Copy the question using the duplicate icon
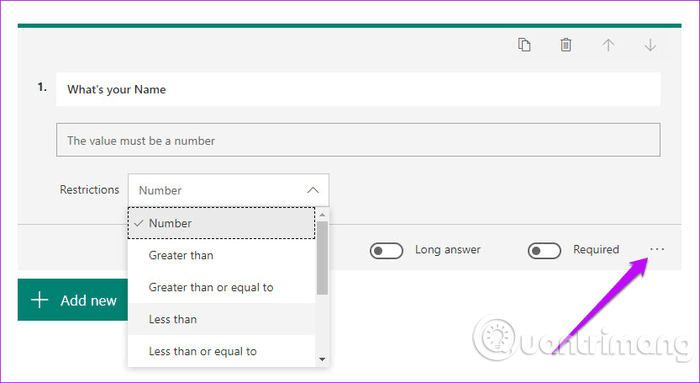This screenshot has width=700, height=383. coord(524,45)
